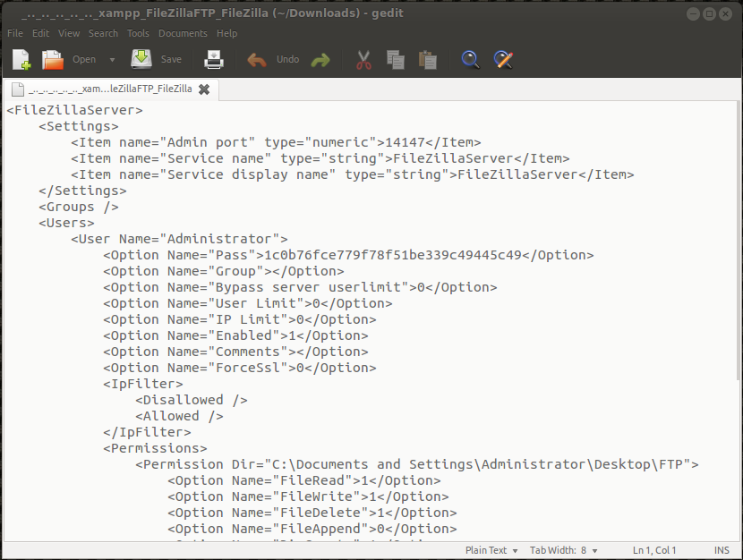Click the <Groups /> line
This screenshot has height=560, width=743.
coord(79,207)
